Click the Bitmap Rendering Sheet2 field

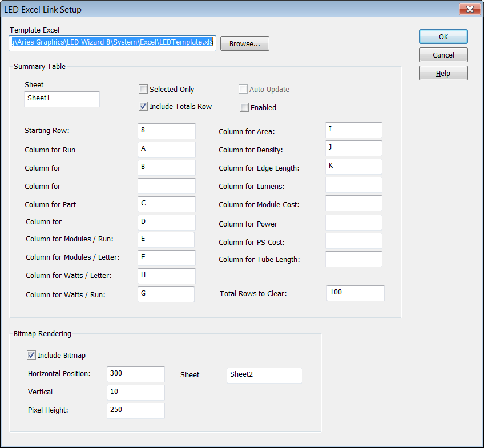point(264,375)
